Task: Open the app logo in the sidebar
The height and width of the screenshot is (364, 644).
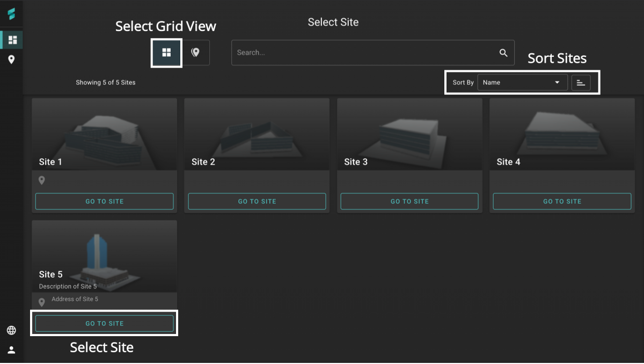Action: [x=11, y=14]
